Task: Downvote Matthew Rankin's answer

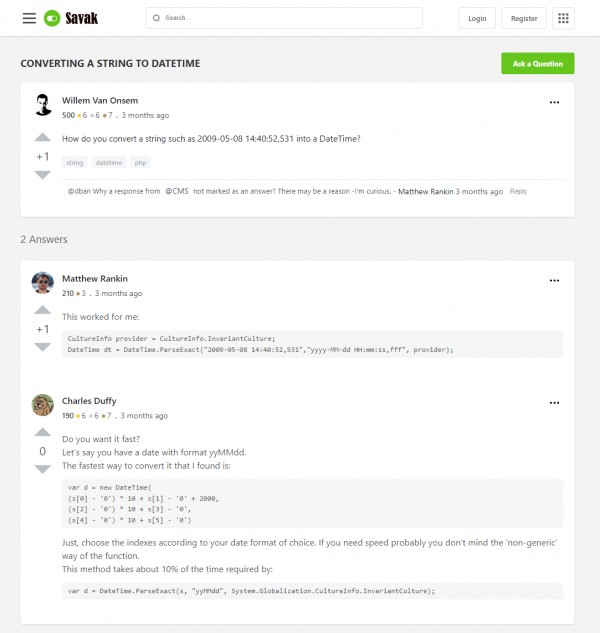Action: point(42,347)
